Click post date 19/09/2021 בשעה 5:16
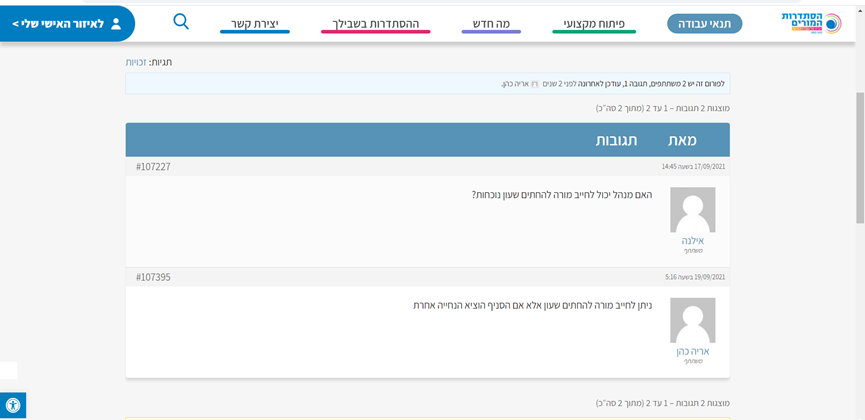This screenshot has width=865, height=420. (695, 277)
